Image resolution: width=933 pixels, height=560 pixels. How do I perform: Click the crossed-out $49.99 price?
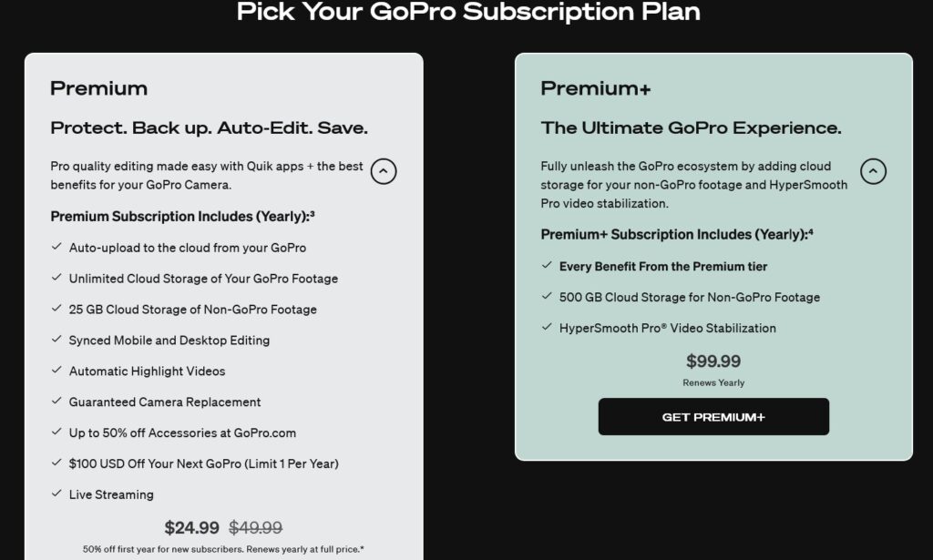256,527
